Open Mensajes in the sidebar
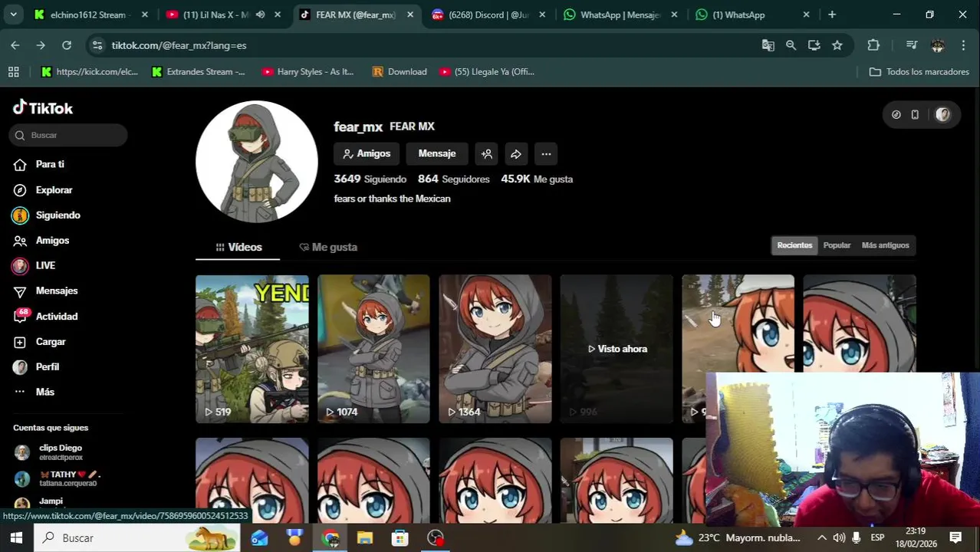 [x=45, y=291]
